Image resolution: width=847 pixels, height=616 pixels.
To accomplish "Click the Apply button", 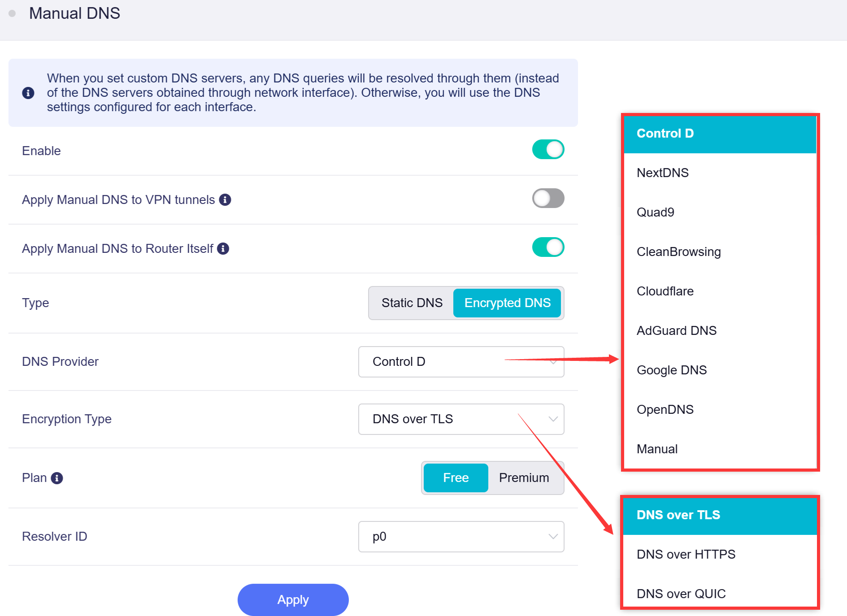I will click(x=293, y=600).
